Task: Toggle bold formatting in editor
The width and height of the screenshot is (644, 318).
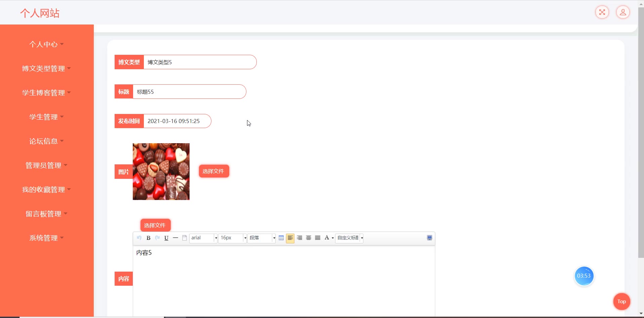Action: pos(148,238)
